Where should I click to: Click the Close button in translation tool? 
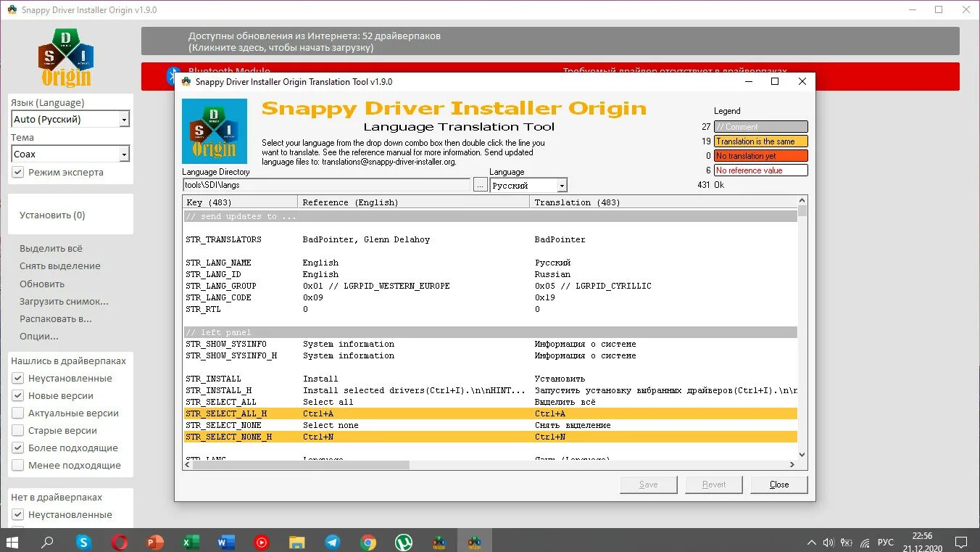pos(779,485)
